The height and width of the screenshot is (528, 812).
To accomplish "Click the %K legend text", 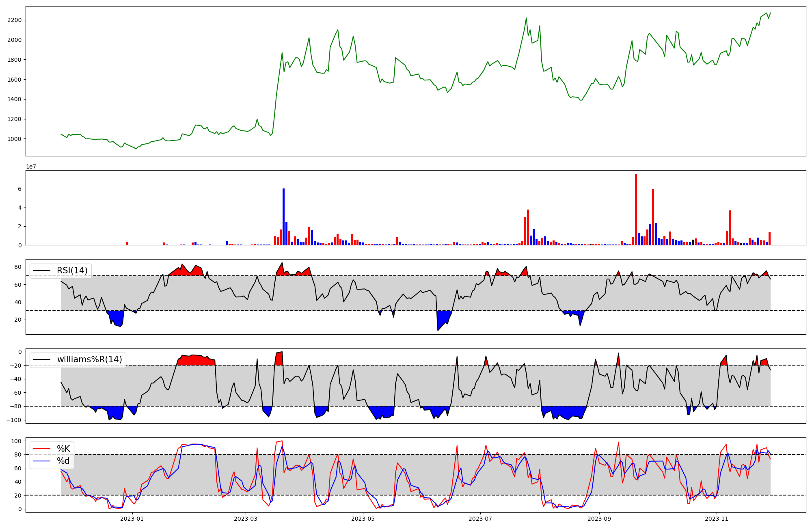I will (x=63, y=449).
